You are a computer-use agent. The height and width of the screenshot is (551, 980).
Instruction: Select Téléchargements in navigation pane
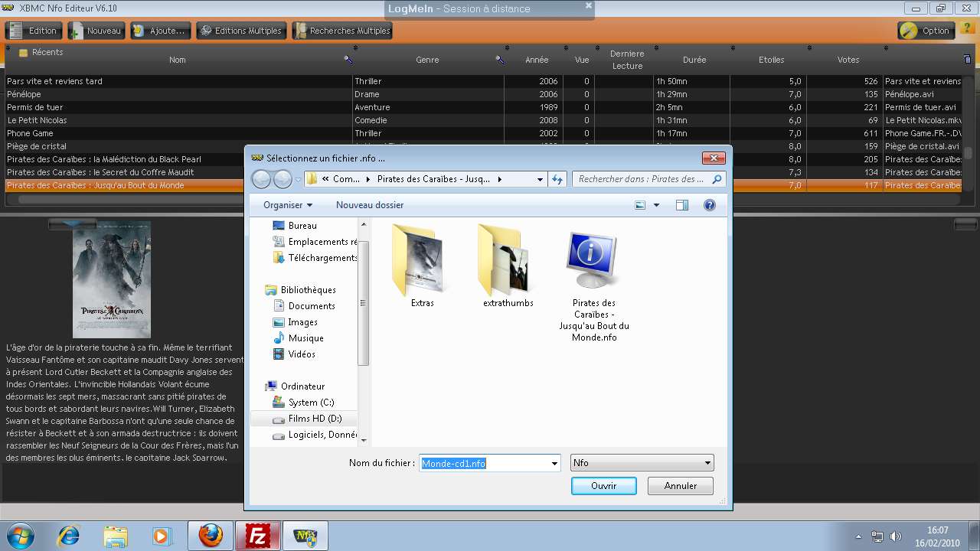coord(315,258)
